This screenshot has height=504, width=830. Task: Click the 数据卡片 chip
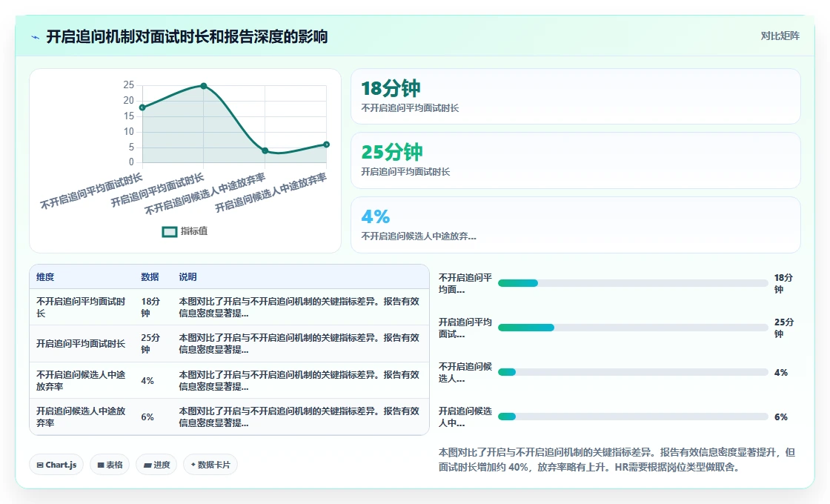point(210,465)
